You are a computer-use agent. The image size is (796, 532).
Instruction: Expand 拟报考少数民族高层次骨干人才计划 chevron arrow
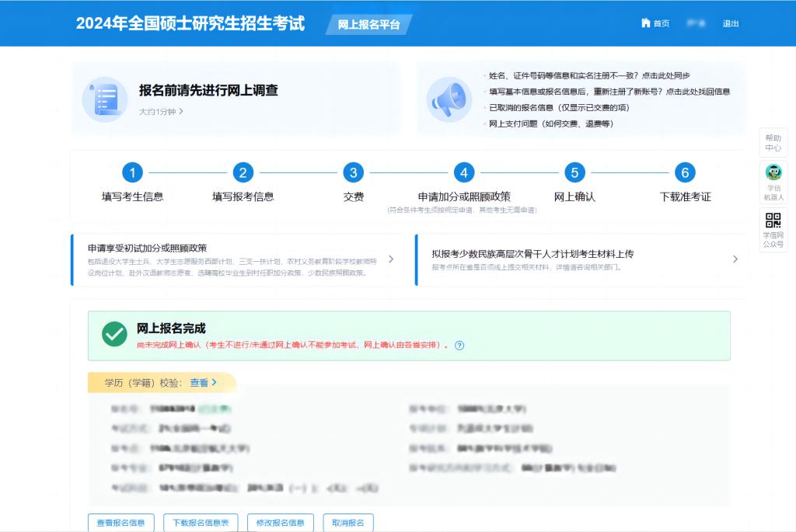pos(735,259)
